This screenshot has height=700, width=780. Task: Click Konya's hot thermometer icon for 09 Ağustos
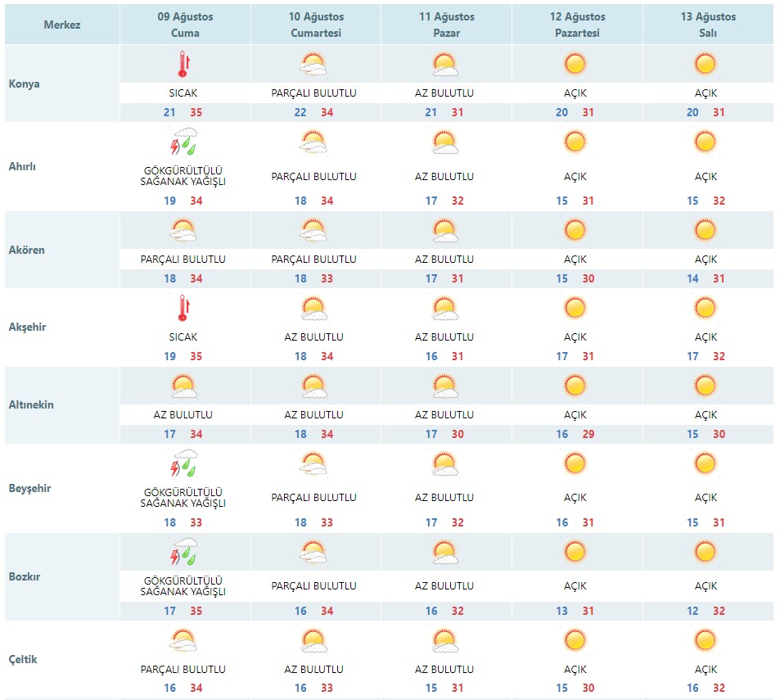point(183,64)
